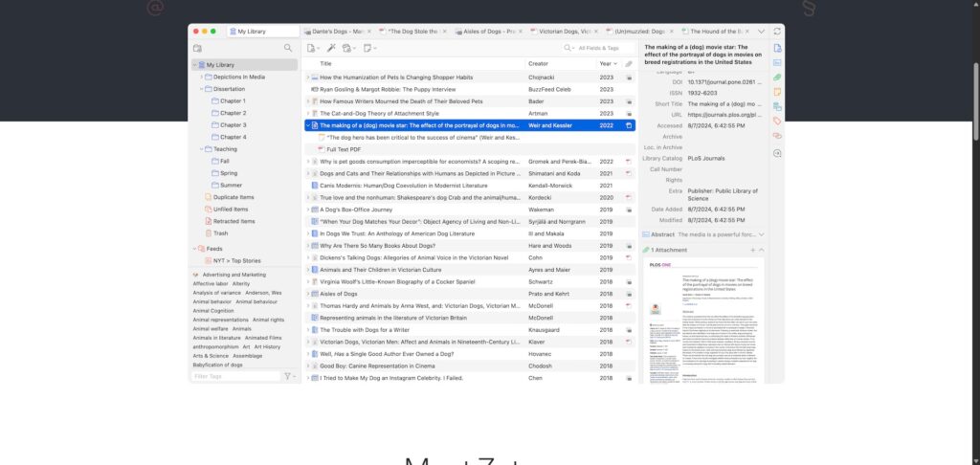Switch to (Un)muzzled: Dogs tab
Image resolution: width=980 pixels, height=465 pixels.
click(640, 32)
